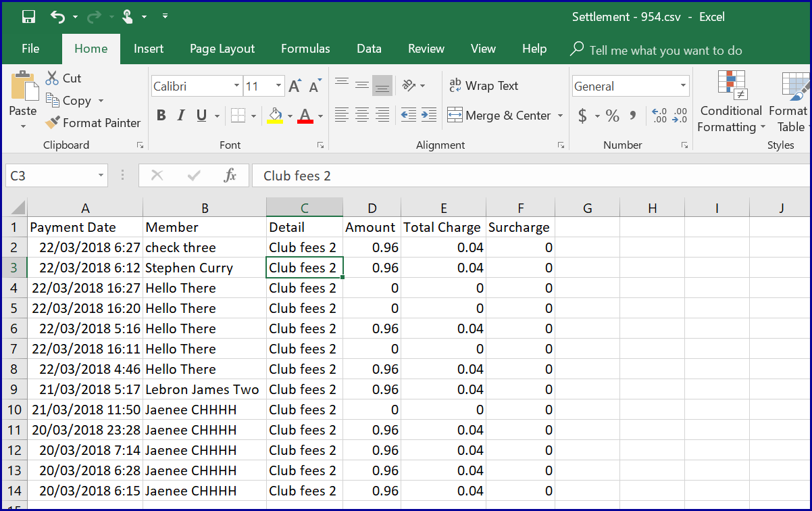Open the Page Layout tab
The image size is (812, 511).
[222, 49]
